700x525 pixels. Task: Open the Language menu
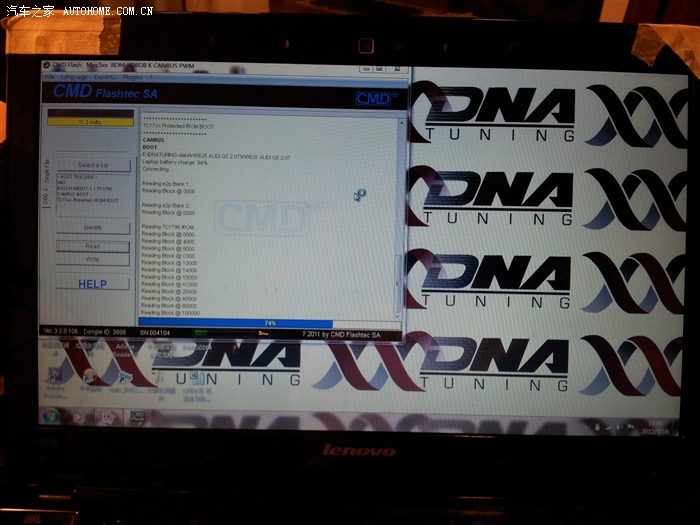(x=74, y=77)
